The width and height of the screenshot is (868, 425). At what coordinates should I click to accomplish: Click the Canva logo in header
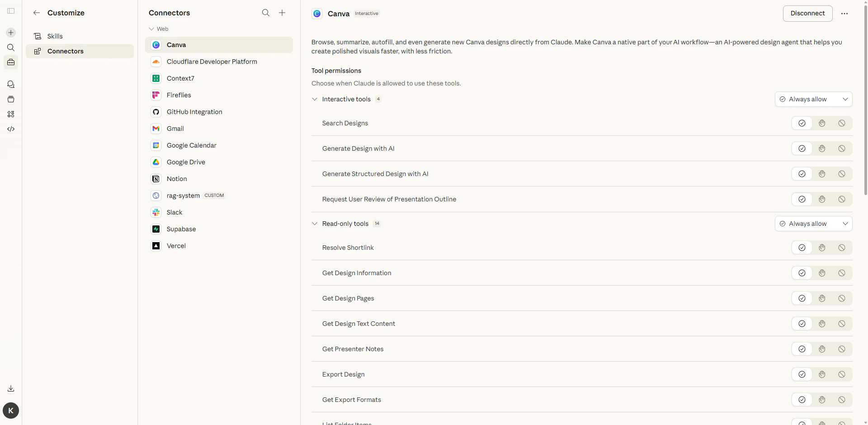(x=317, y=14)
